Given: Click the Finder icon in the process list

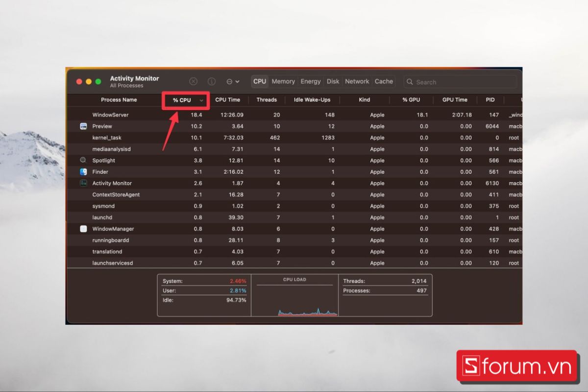Looking at the screenshot, I should click(x=83, y=171).
